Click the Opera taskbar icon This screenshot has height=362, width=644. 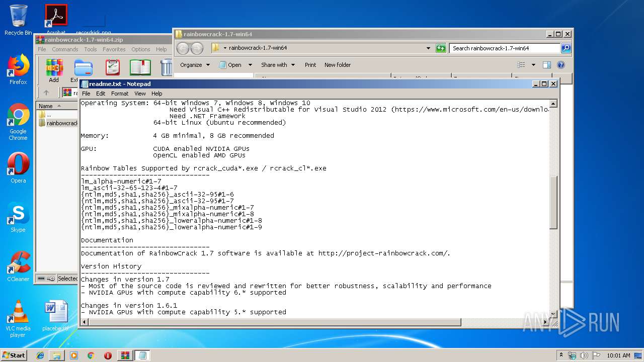click(108, 355)
